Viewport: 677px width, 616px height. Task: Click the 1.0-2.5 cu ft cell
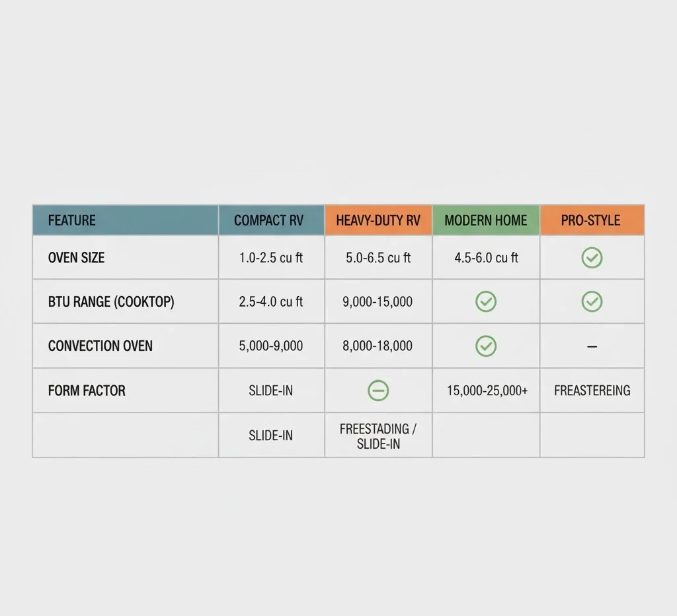[x=271, y=258]
